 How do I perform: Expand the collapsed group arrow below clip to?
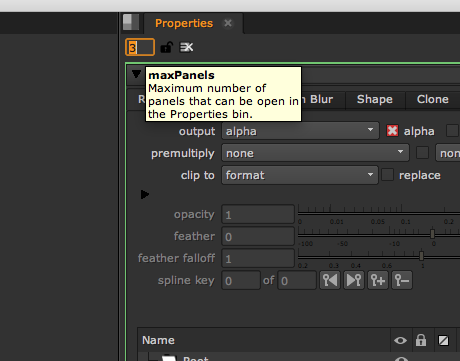coord(145,194)
